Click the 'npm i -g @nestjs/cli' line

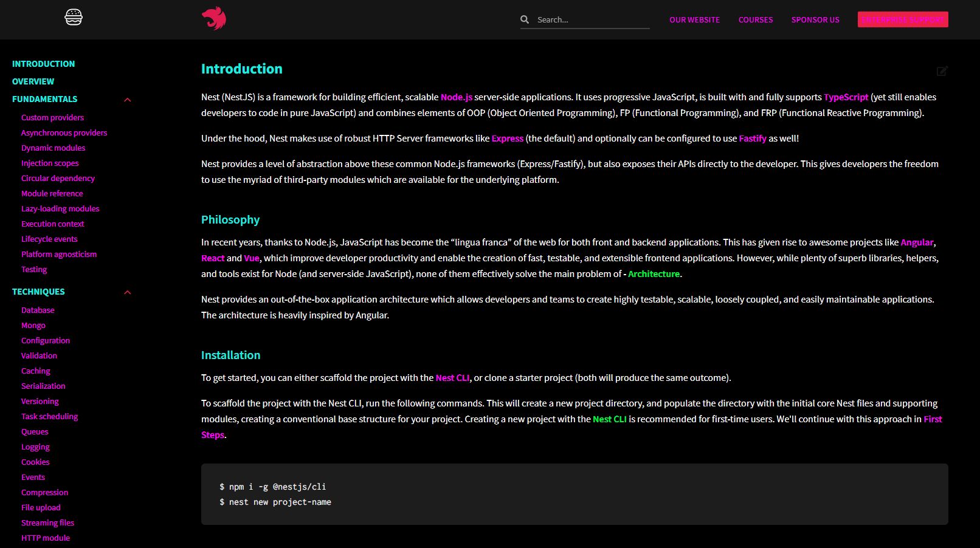coord(272,487)
